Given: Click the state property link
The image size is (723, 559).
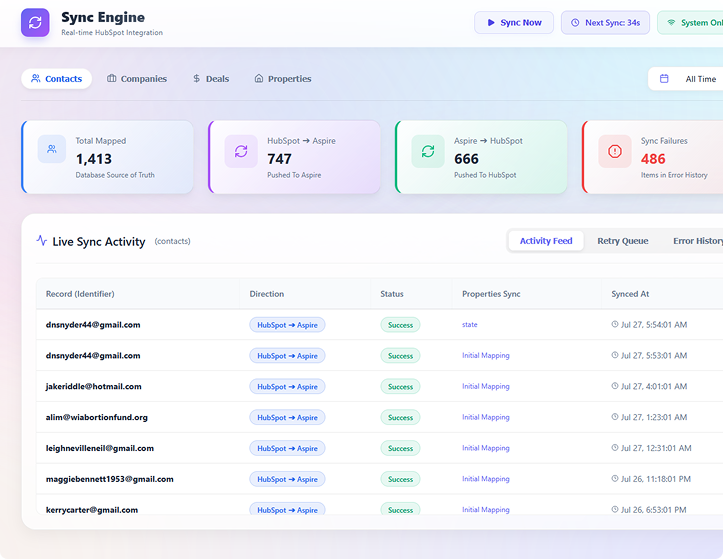Looking at the screenshot, I should (469, 325).
